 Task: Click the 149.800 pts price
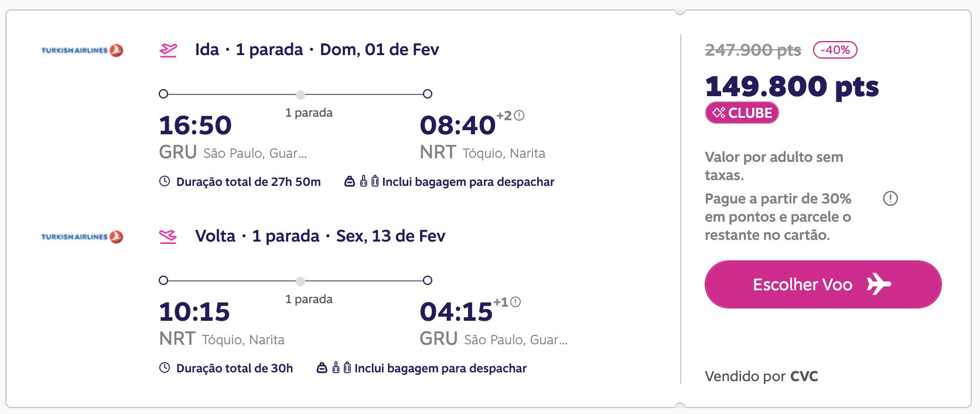(x=792, y=86)
